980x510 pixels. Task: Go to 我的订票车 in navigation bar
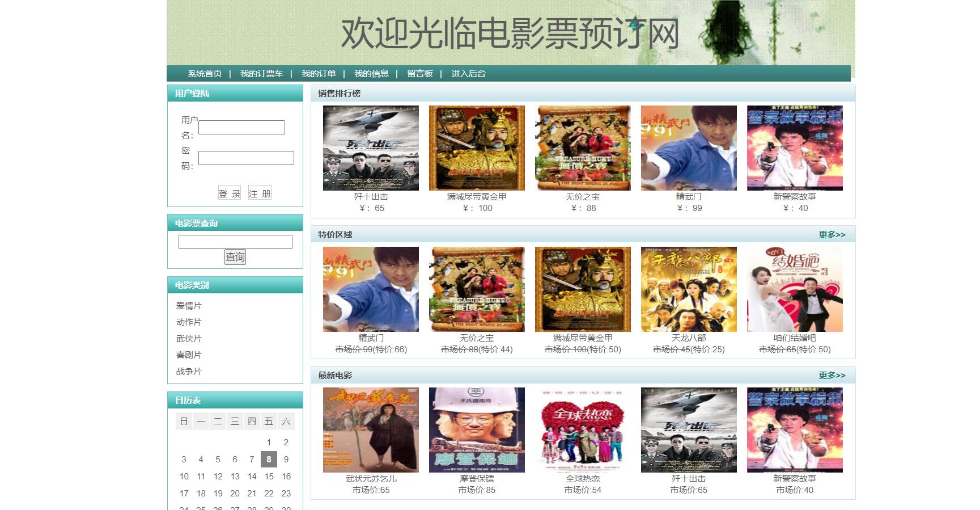click(x=261, y=74)
